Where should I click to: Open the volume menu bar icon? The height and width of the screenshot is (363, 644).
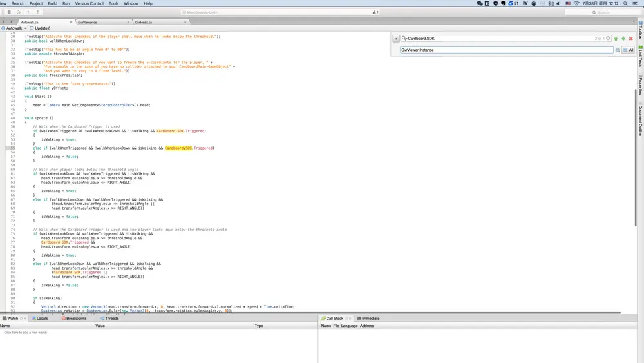pyautogui.click(x=558, y=3)
